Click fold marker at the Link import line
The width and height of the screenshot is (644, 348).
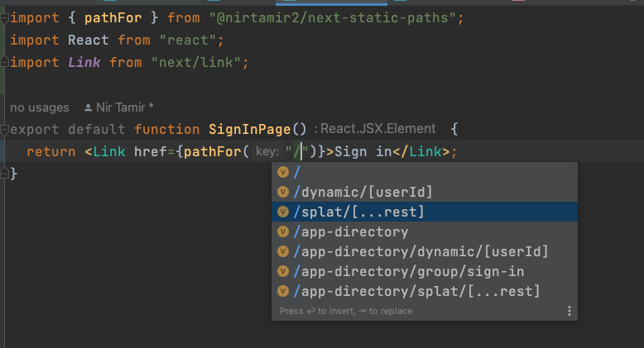[4, 62]
